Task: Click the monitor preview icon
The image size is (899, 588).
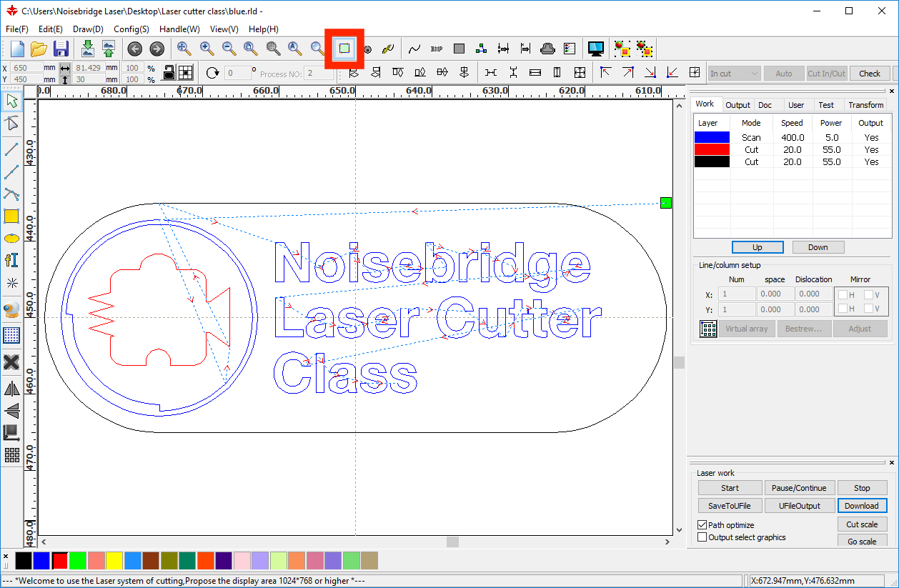Action: click(x=595, y=49)
